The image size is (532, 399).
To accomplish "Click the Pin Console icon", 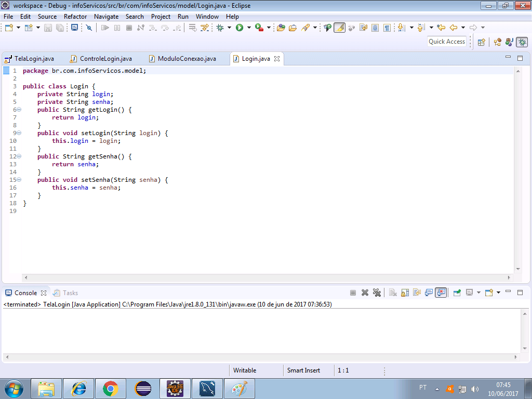I will (x=457, y=293).
